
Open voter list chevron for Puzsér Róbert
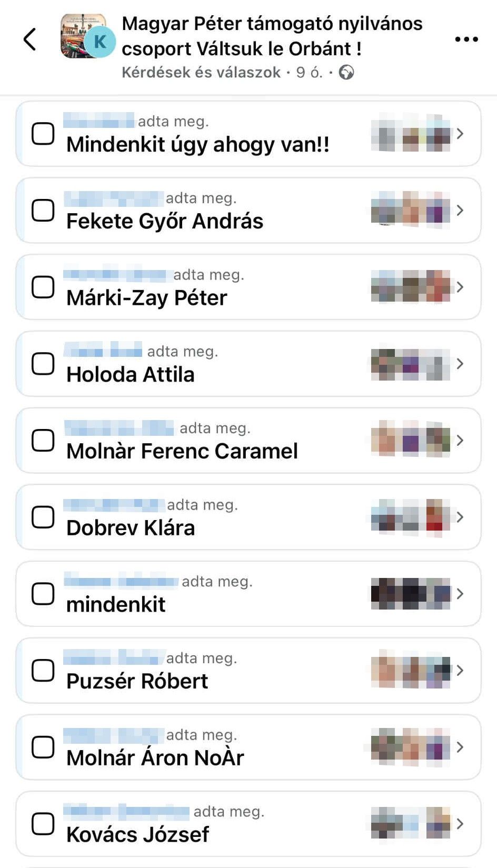point(460,670)
